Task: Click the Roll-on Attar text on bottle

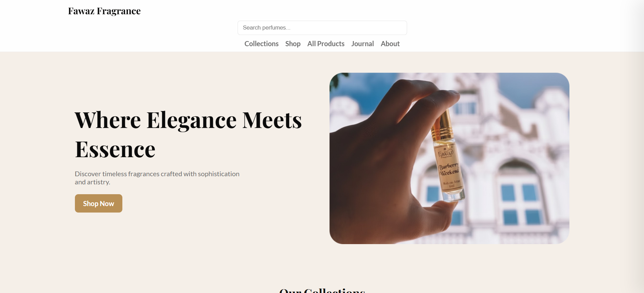Action: point(451,183)
